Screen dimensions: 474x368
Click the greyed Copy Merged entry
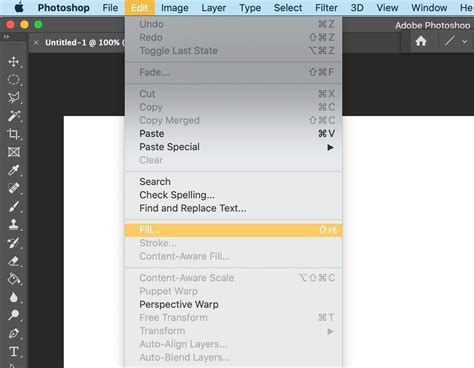point(233,120)
